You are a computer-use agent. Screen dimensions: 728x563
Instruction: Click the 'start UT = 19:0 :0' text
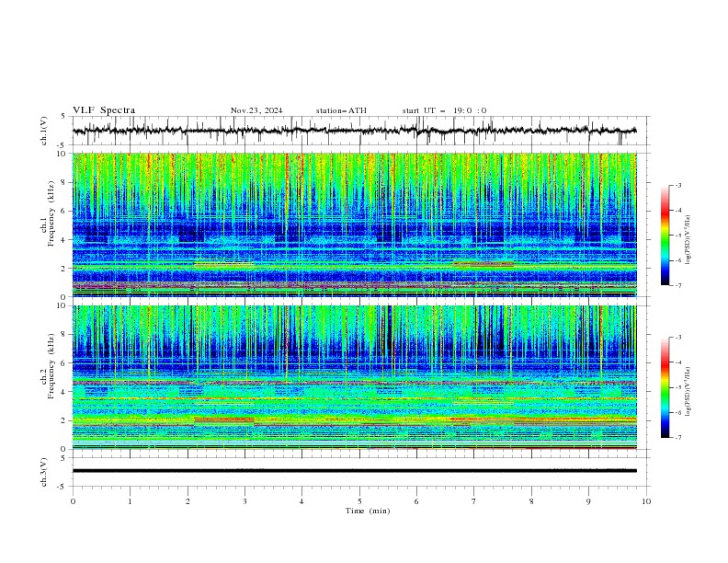(x=444, y=110)
